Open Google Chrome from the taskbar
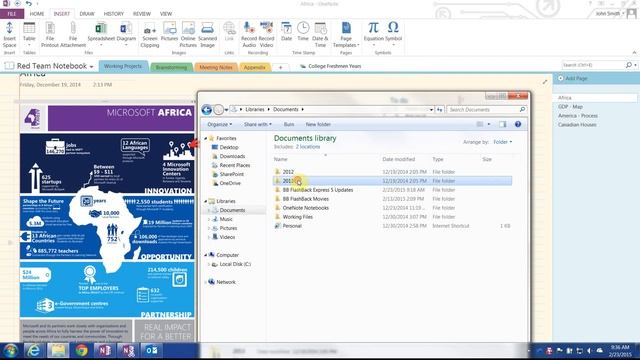The width and height of the screenshot is (640, 360). point(81,351)
